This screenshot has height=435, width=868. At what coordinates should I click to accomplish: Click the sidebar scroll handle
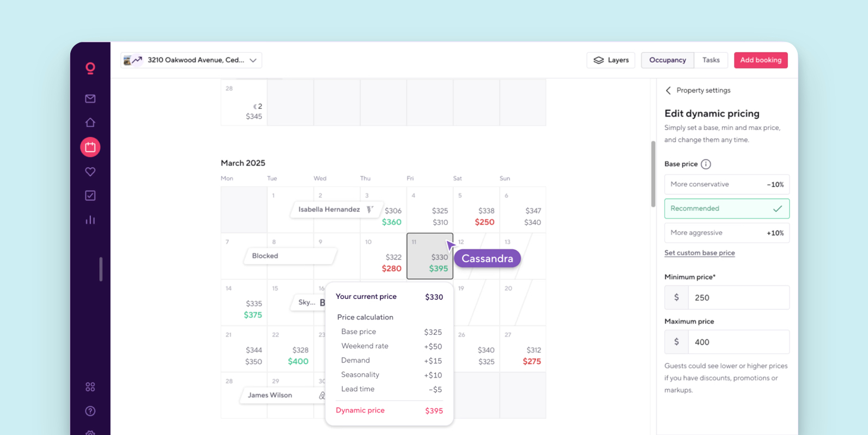(101, 269)
